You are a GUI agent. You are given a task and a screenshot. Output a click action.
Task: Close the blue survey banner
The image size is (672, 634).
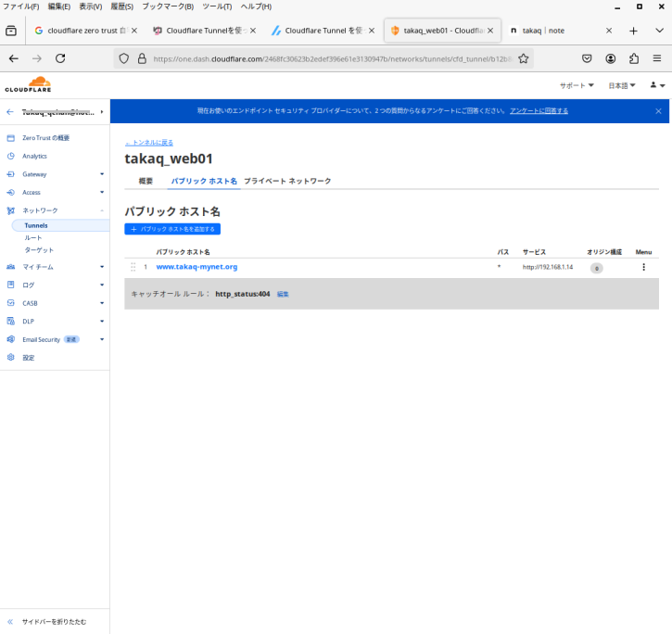658,111
